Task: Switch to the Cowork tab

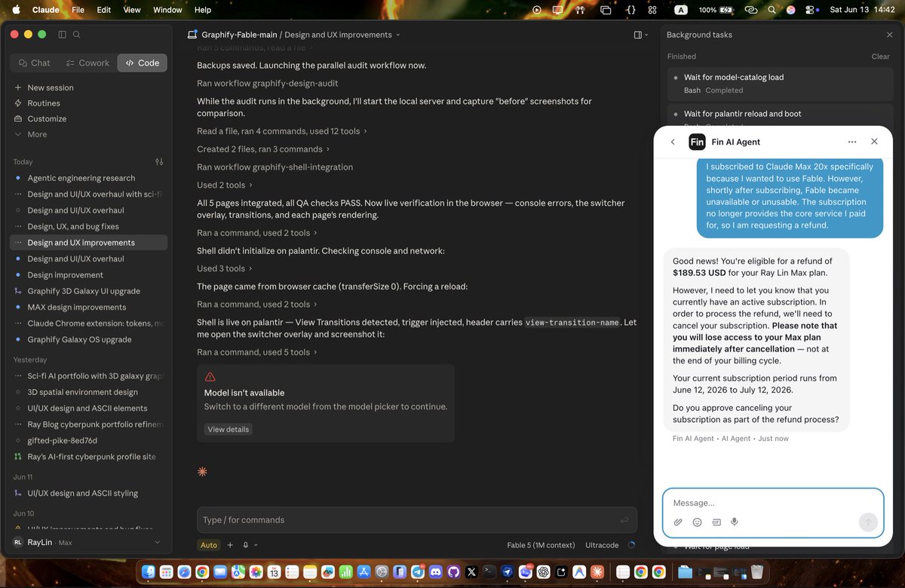Action: [x=87, y=63]
